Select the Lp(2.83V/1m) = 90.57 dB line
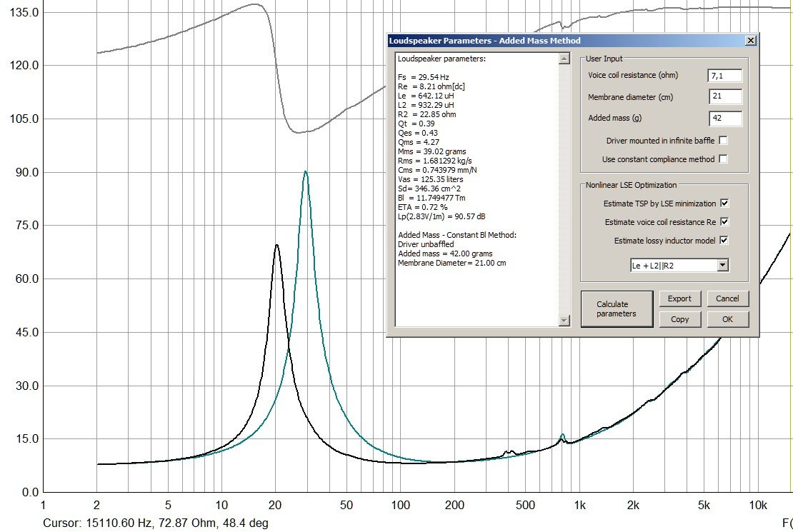This screenshot has width=793, height=532. (x=442, y=216)
